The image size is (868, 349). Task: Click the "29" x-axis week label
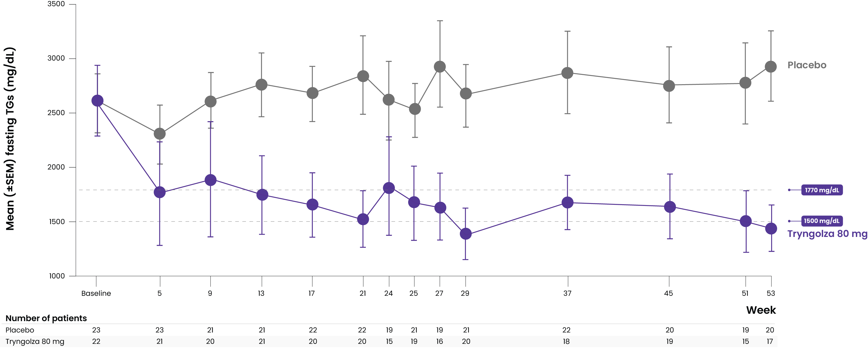click(x=465, y=293)
